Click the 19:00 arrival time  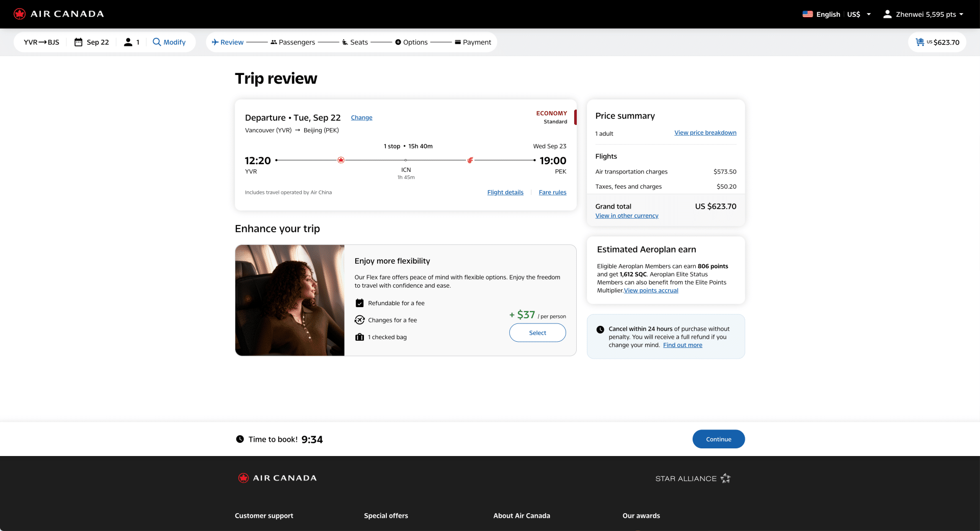tap(553, 161)
